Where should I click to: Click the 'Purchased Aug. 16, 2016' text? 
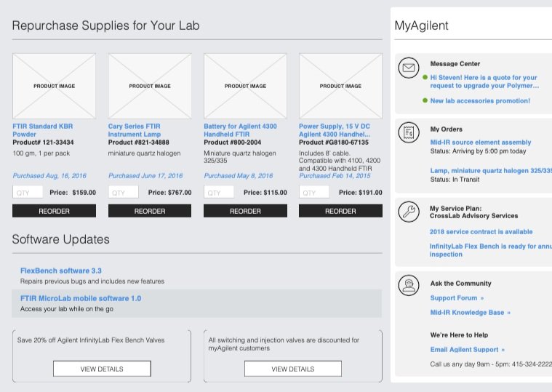pyautogui.click(x=49, y=175)
